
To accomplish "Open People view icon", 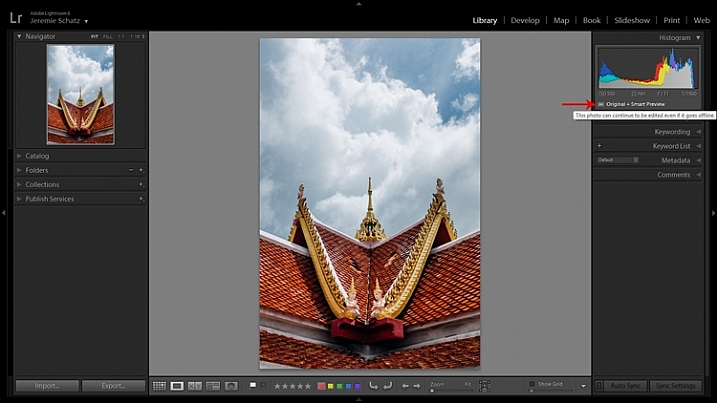I will point(231,386).
